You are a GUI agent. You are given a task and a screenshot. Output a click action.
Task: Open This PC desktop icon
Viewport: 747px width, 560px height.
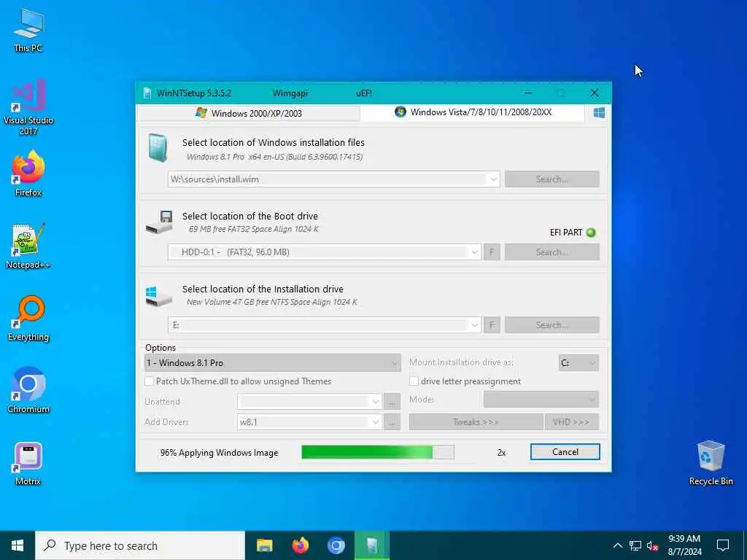[28, 29]
